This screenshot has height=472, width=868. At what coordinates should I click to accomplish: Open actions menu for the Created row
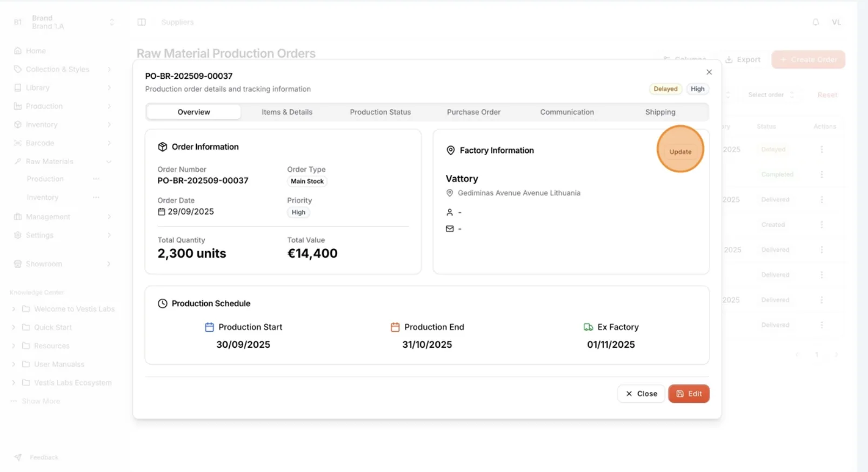point(822,225)
